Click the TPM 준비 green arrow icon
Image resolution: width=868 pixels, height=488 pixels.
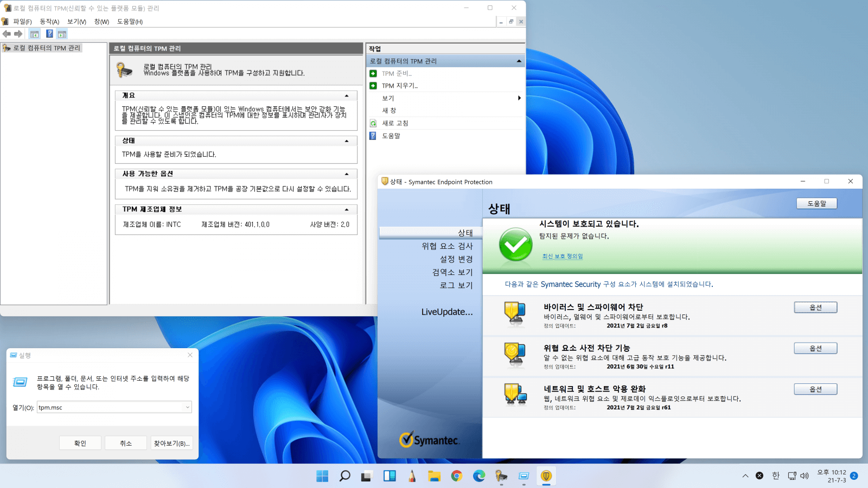point(373,73)
